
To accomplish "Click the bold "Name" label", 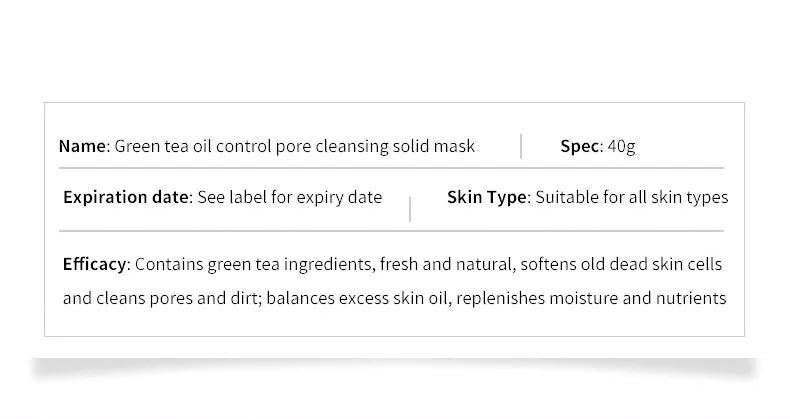I will [82, 146].
